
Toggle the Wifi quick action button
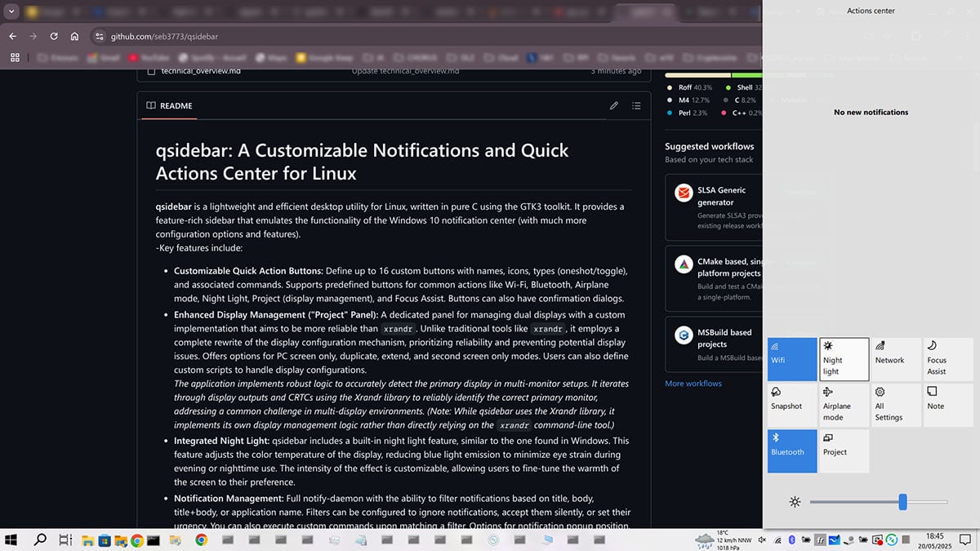click(x=792, y=359)
